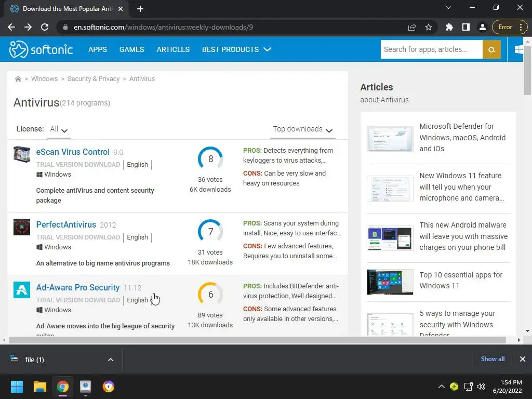
Task: Click the Microsoft Defender article thumbnail
Action: click(390, 139)
